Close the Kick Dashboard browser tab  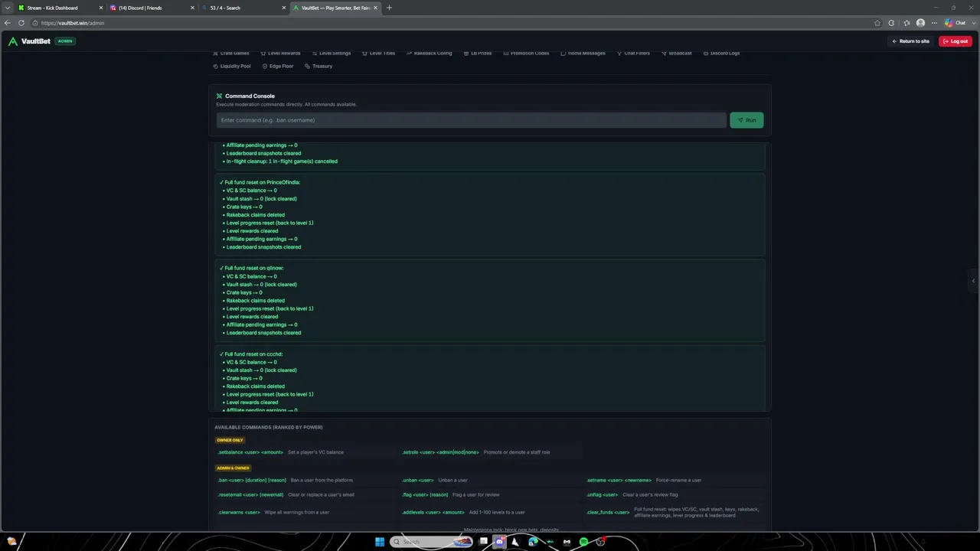click(x=100, y=8)
